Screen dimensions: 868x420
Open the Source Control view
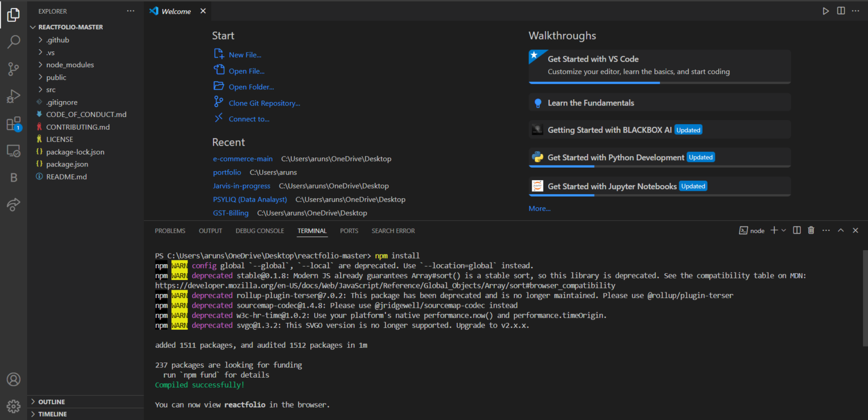(14, 69)
